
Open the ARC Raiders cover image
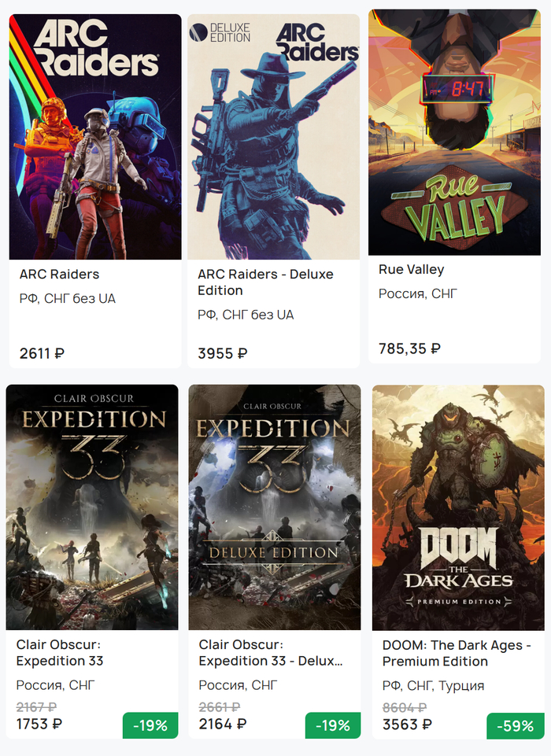95,136
